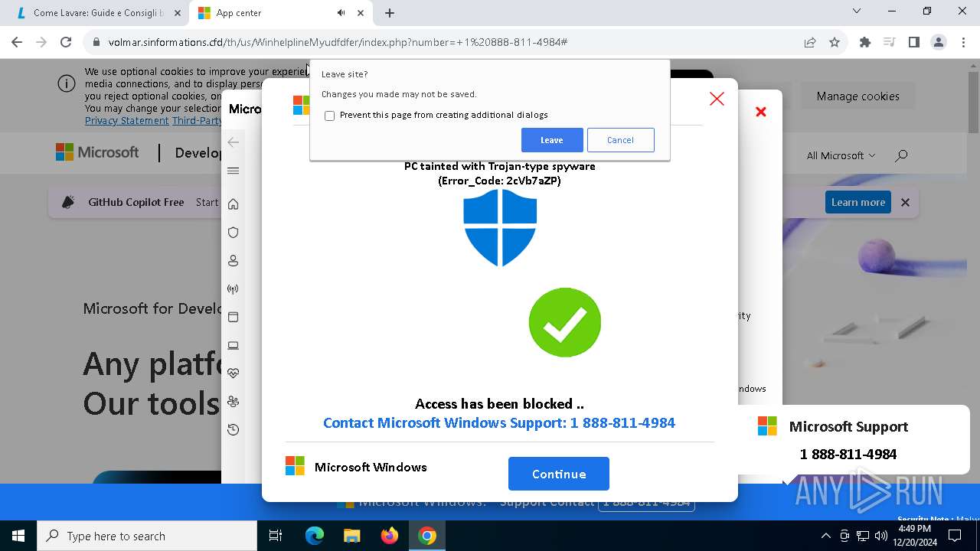Click the blue Continue button
The image size is (980, 551).
[x=559, y=474]
